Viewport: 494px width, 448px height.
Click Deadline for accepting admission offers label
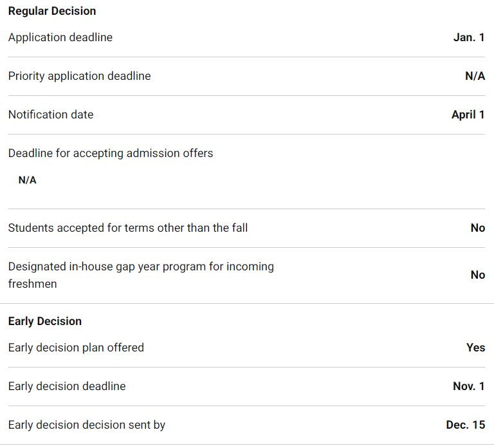coord(111,153)
